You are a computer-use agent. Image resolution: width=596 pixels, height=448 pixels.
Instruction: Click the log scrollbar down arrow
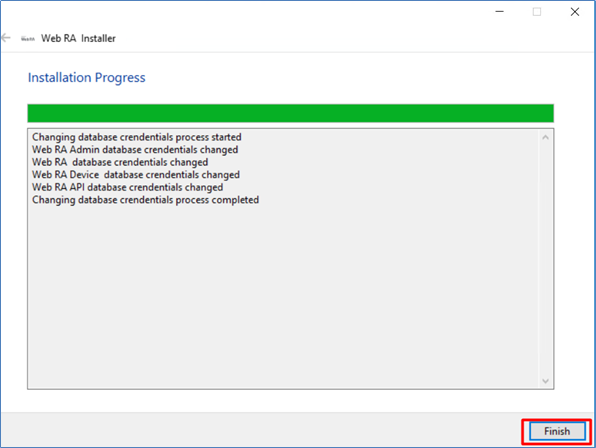pos(545,381)
